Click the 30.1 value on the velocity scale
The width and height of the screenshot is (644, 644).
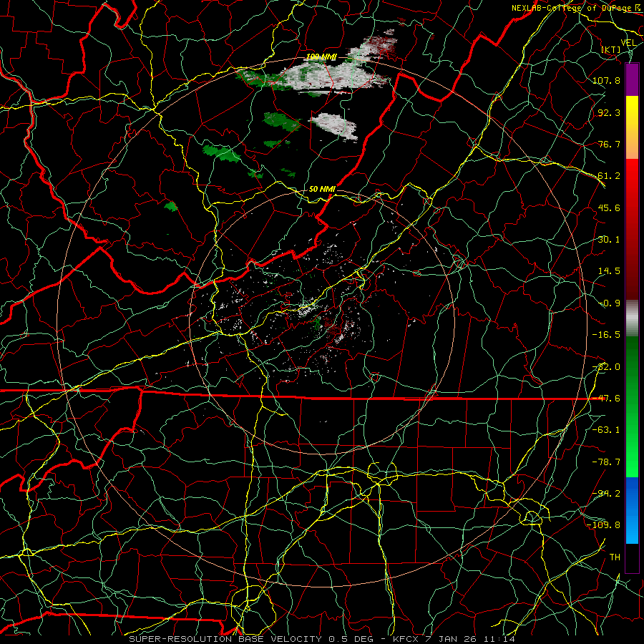(609, 240)
